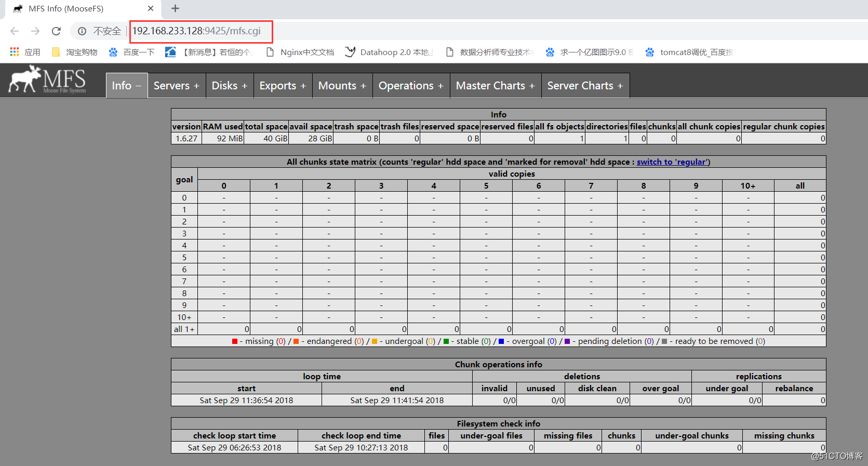
Task: Expand the Operations section
Action: (411, 85)
